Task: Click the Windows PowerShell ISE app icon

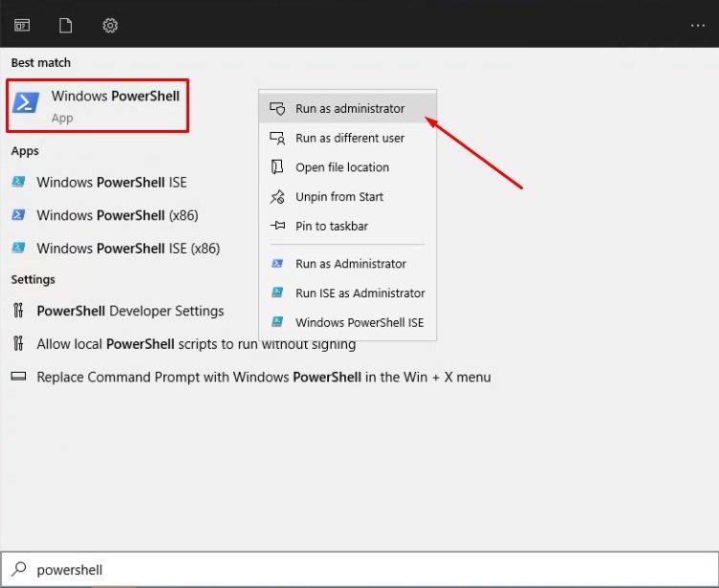Action: coord(18,182)
